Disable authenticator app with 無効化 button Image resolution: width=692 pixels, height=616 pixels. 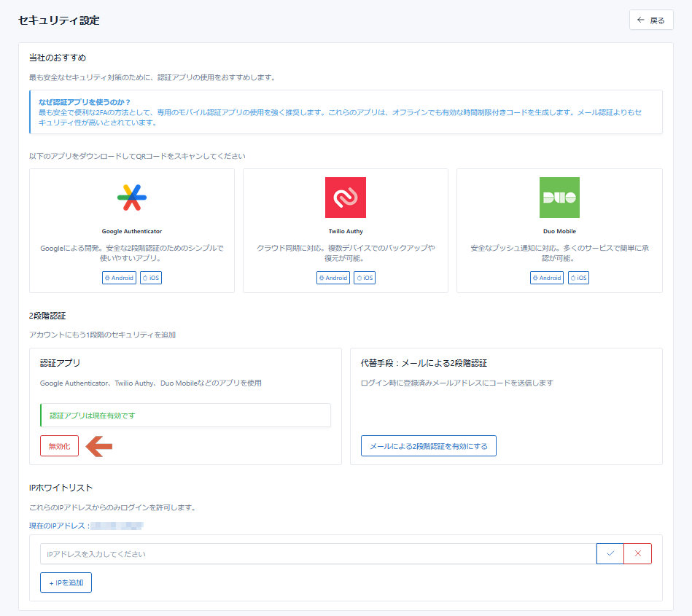59,446
